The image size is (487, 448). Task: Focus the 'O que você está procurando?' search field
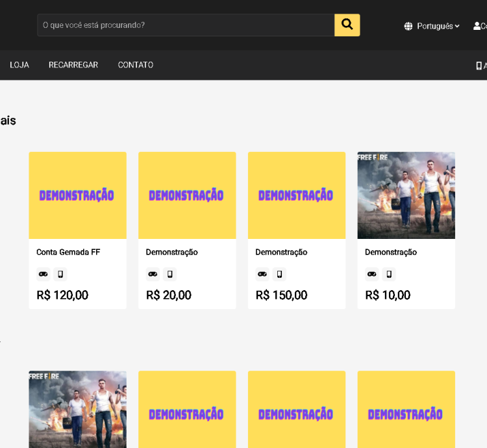(x=186, y=25)
